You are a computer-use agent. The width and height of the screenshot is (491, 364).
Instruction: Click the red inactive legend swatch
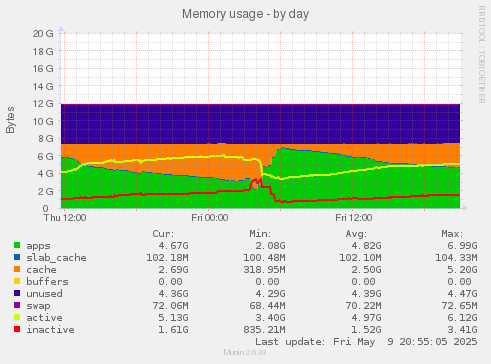[17, 330]
